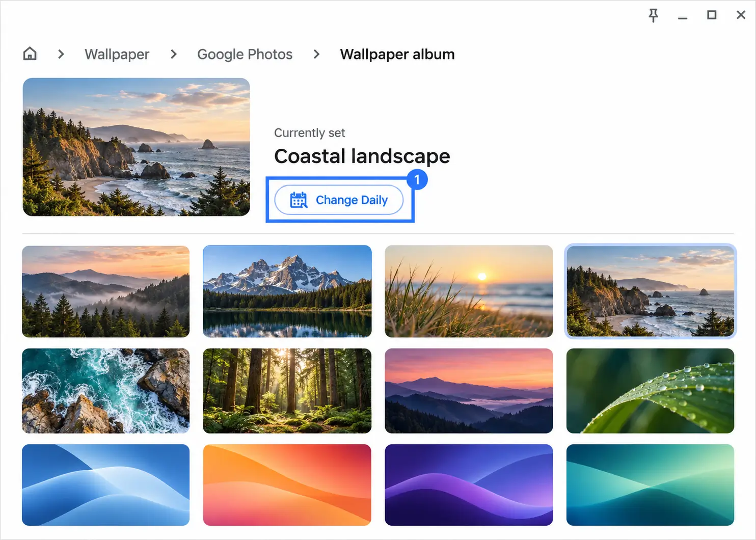Click the Currently set label
The height and width of the screenshot is (540, 756).
point(310,133)
